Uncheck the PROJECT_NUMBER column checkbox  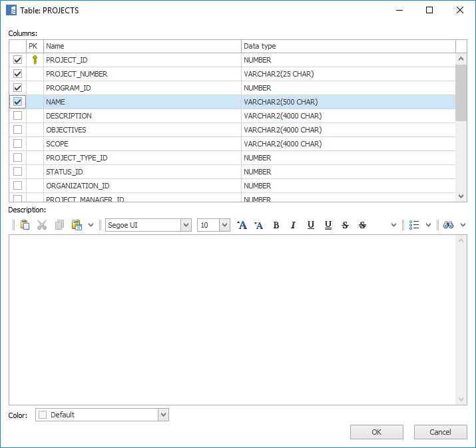pos(18,74)
